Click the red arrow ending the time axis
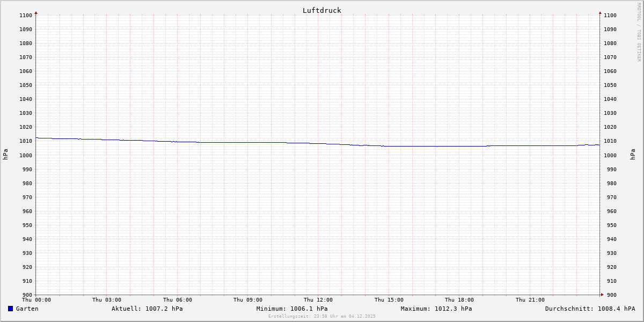This screenshot has height=322, width=644. pyautogui.click(x=602, y=295)
